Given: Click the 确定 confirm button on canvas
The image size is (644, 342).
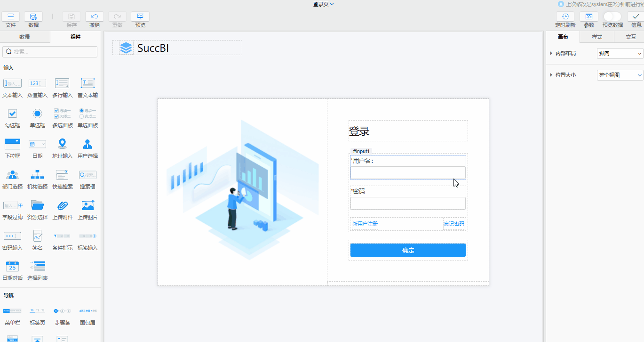Looking at the screenshot, I should [407, 250].
